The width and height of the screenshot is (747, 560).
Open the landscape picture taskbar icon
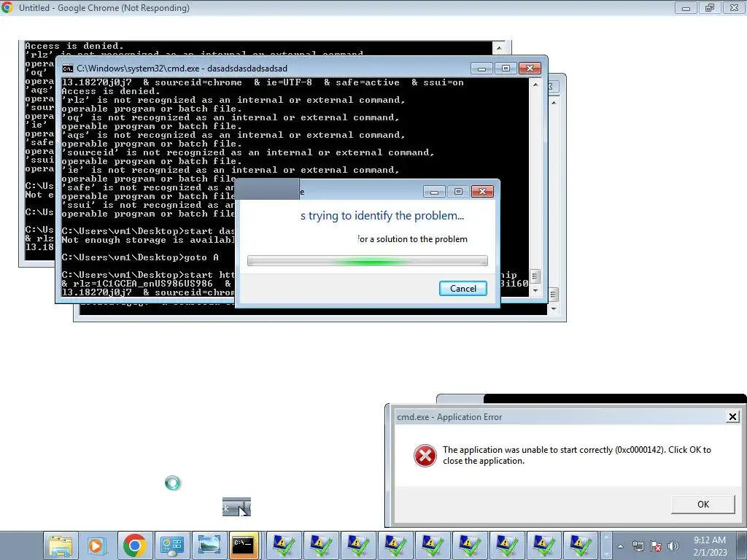(x=209, y=545)
